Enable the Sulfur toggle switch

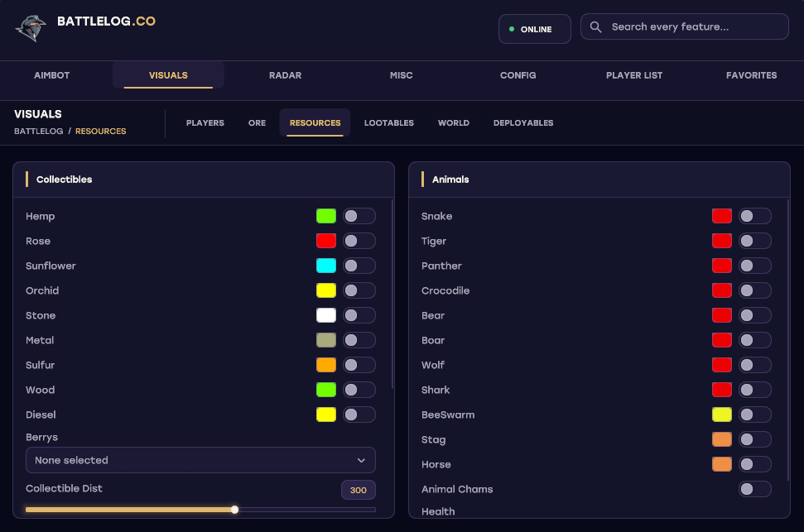coord(359,365)
